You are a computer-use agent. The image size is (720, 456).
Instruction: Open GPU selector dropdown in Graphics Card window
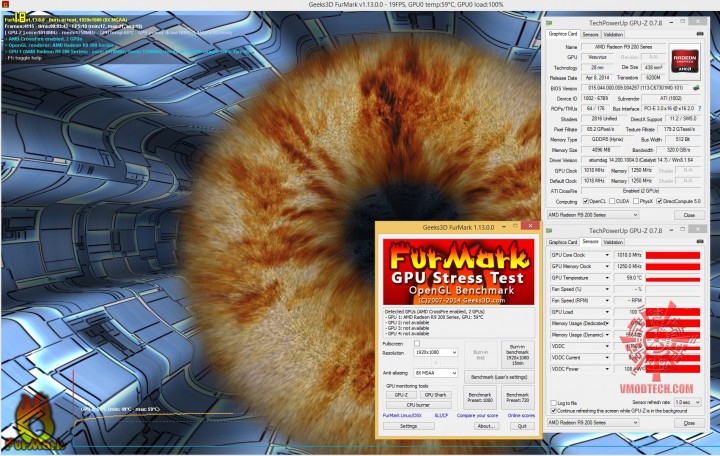click(592, 214)
